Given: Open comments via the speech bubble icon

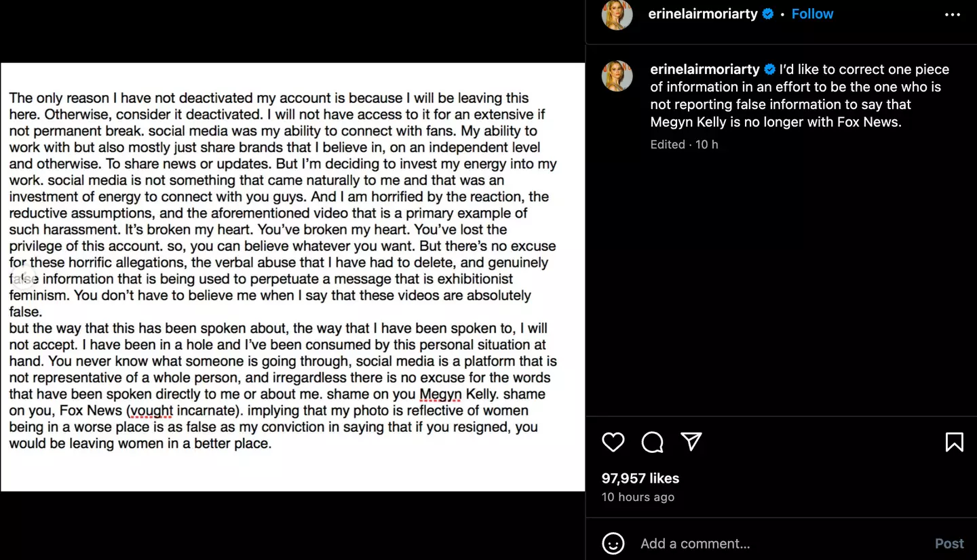Looking at the screenshot, I should click(x=652, y=442).
